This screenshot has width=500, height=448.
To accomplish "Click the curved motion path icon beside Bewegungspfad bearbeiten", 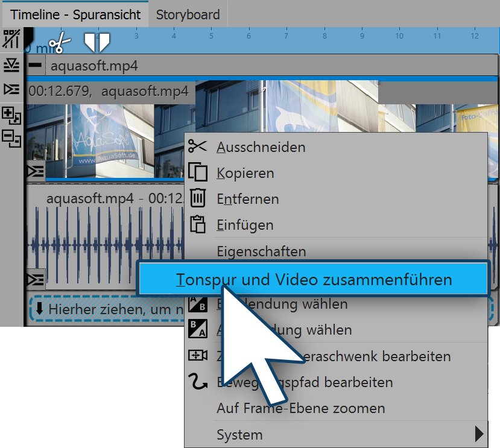I will [199, 382].
